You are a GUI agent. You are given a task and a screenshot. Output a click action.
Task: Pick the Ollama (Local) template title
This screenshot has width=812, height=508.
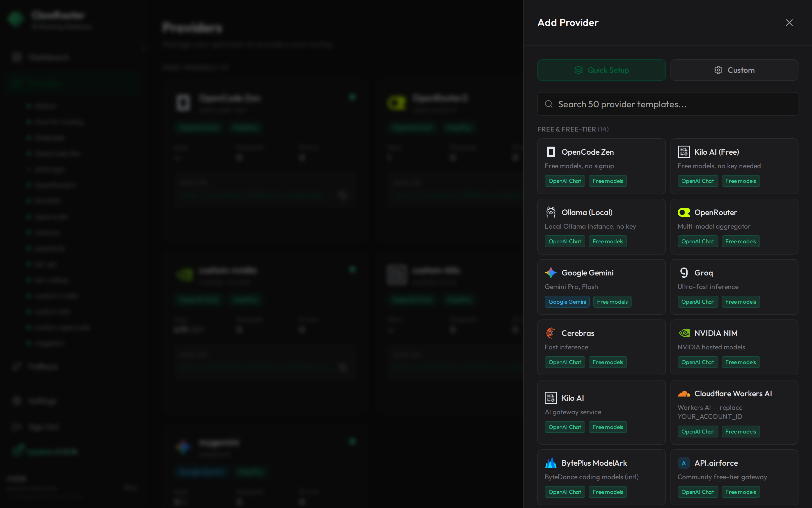pyautogui.click(x=587, y=212)
